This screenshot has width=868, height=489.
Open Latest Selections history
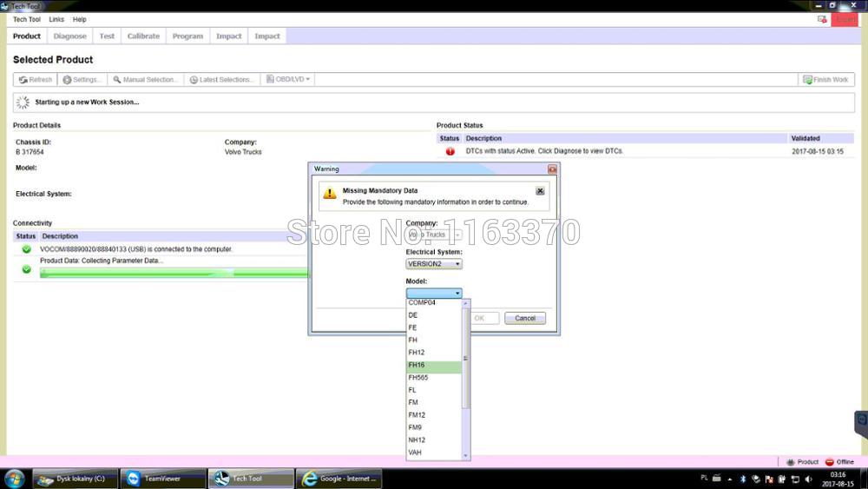click(222, 80)
